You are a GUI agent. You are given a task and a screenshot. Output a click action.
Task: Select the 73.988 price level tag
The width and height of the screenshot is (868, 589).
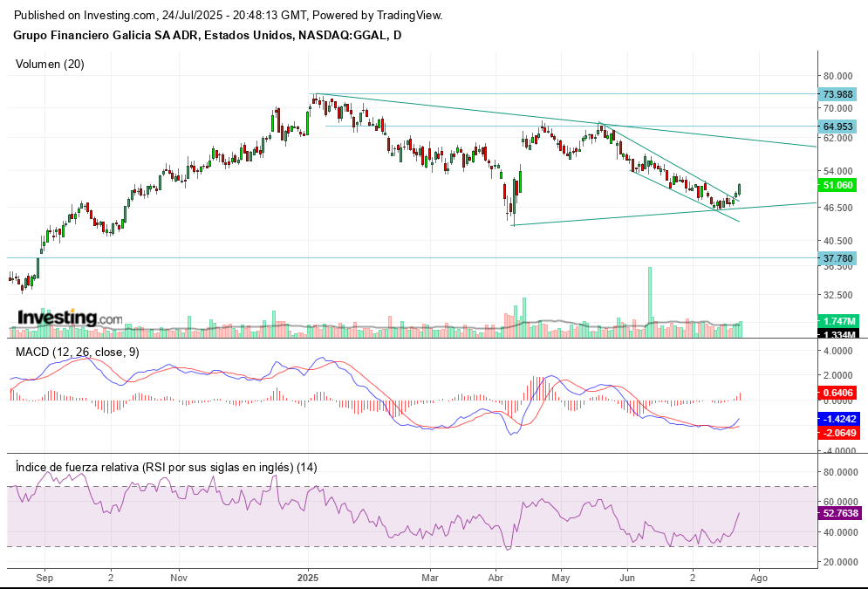point(839,94)
